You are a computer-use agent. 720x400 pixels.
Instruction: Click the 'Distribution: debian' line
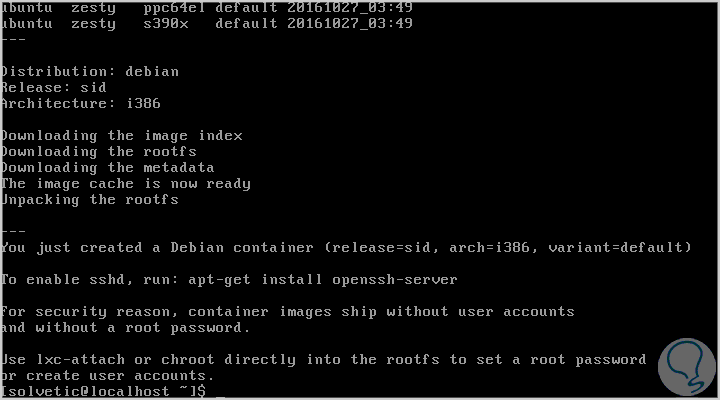[90, 71]
